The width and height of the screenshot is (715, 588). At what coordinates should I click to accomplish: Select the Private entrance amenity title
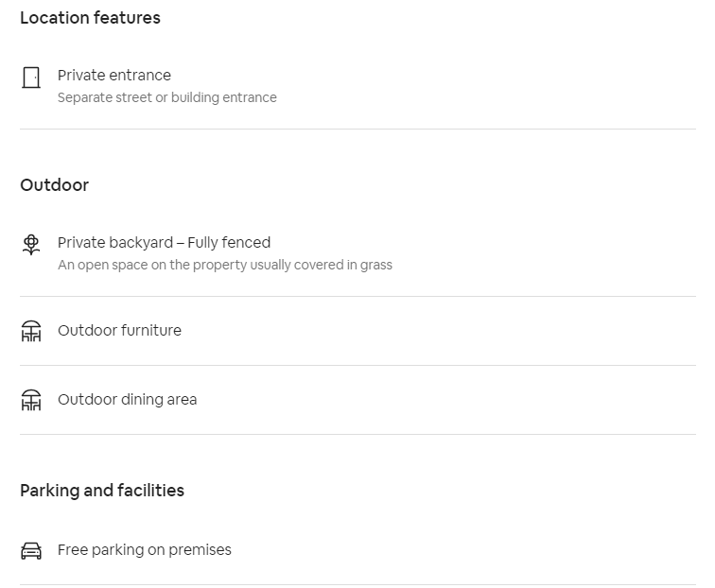point(114,76)
